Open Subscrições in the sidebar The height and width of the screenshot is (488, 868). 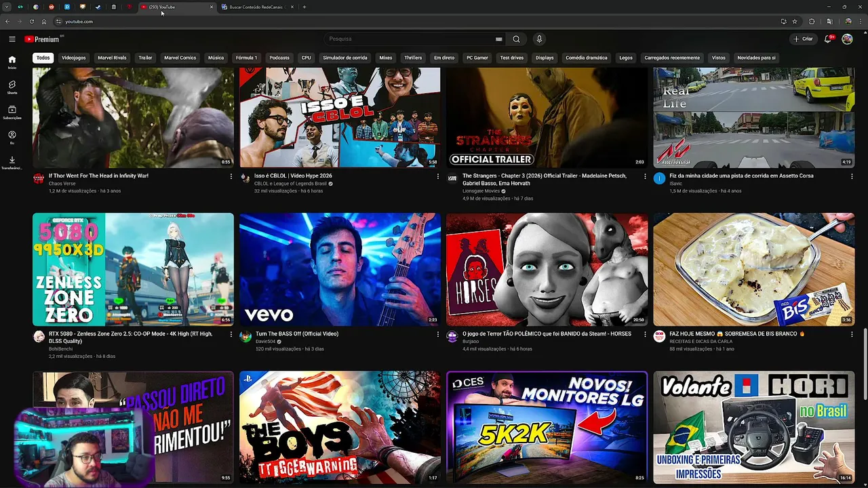(x=12, y=112)
